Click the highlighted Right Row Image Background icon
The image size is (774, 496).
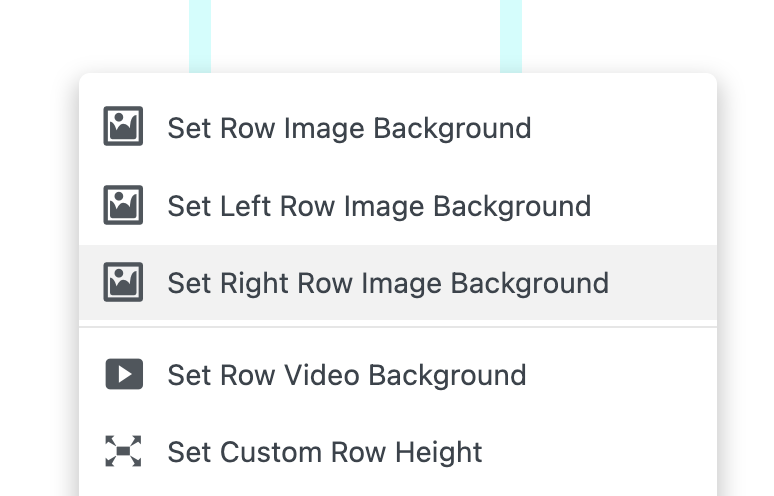124,283
